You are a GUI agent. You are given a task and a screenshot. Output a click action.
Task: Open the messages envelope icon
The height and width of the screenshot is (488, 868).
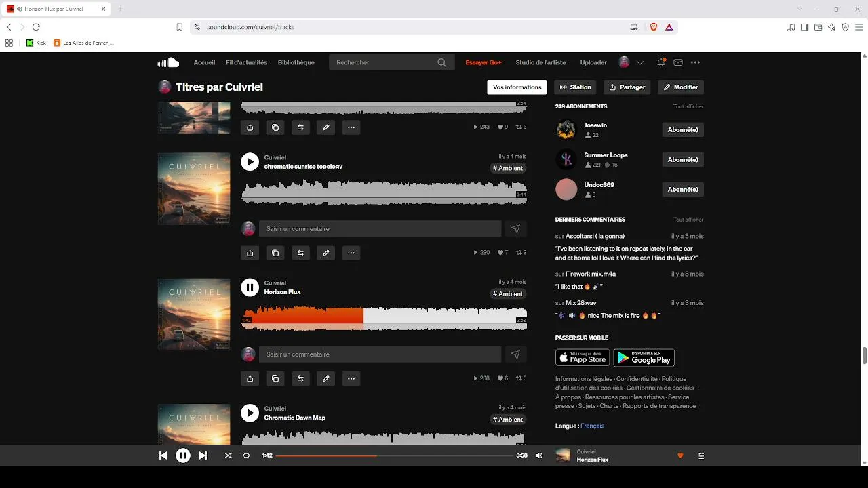pyautogui.click(x=678, y=62)
